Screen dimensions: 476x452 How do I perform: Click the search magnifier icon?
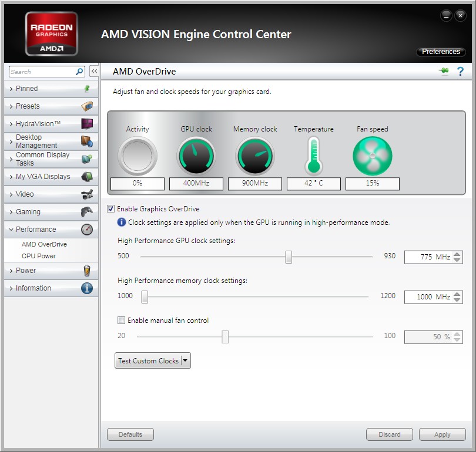79,72
